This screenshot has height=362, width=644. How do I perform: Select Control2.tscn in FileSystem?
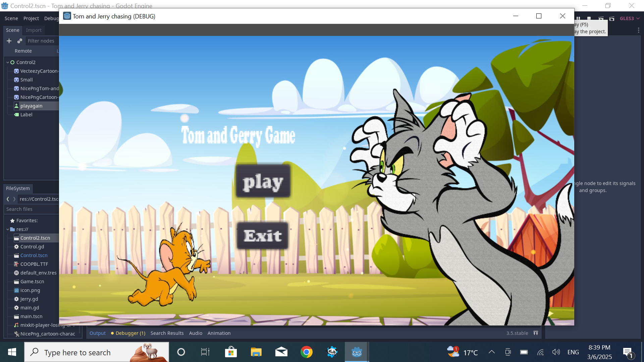pos(35,238)
